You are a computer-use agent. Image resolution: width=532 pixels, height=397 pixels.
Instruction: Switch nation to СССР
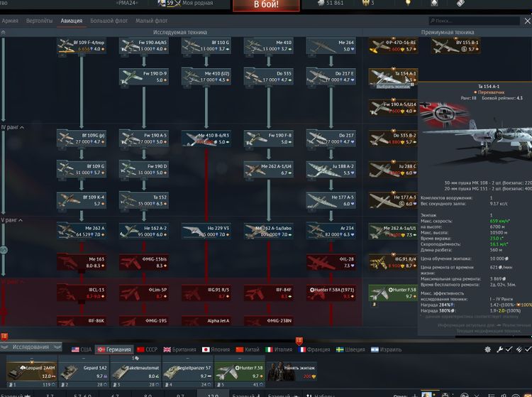147,350
